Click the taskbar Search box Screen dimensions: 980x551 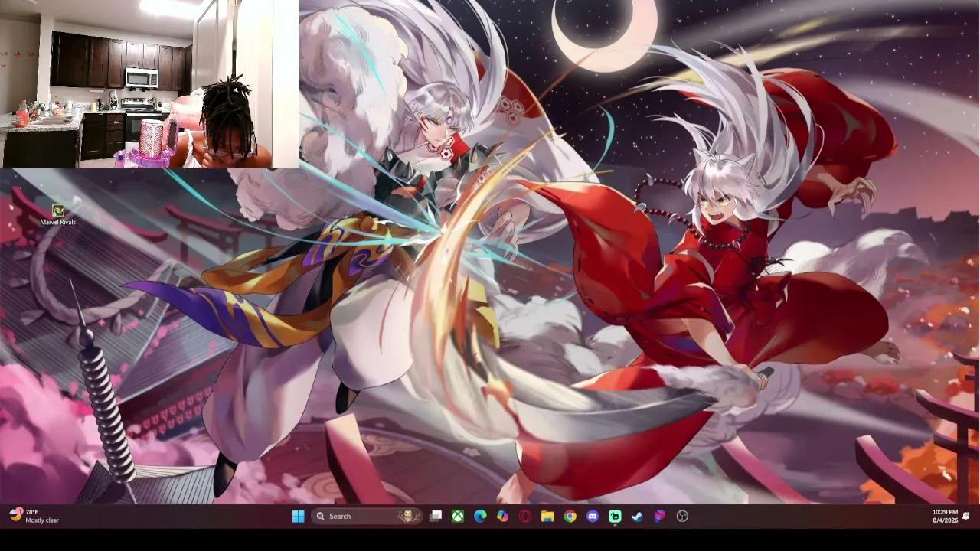click(x=367, y=516)
